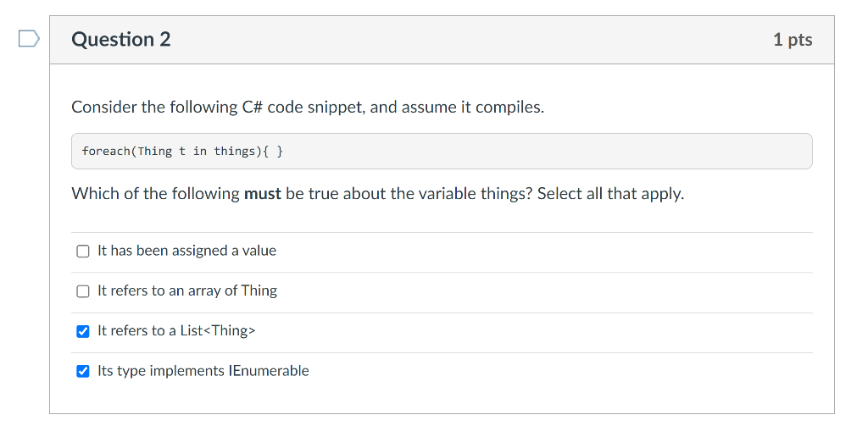
Task: Check the 'It has been assigned a value' checkbox
Action: click(82, 252)
